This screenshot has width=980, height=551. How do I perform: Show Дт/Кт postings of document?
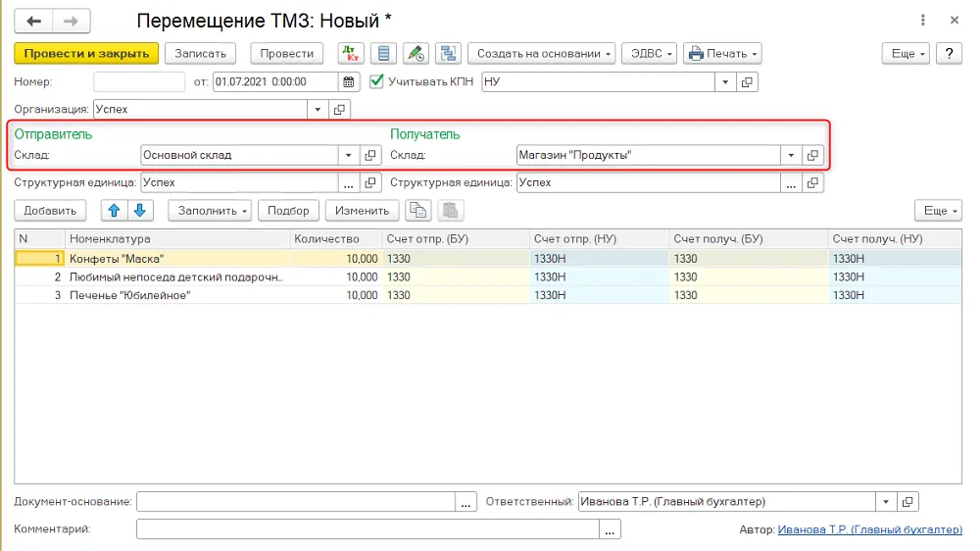[351, 54]
